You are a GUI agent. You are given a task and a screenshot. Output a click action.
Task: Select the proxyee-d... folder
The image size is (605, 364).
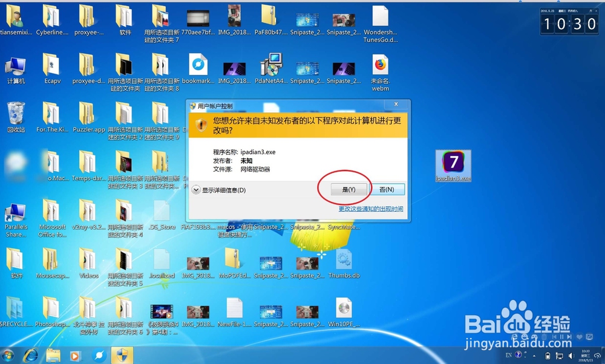tap(89, 70)
